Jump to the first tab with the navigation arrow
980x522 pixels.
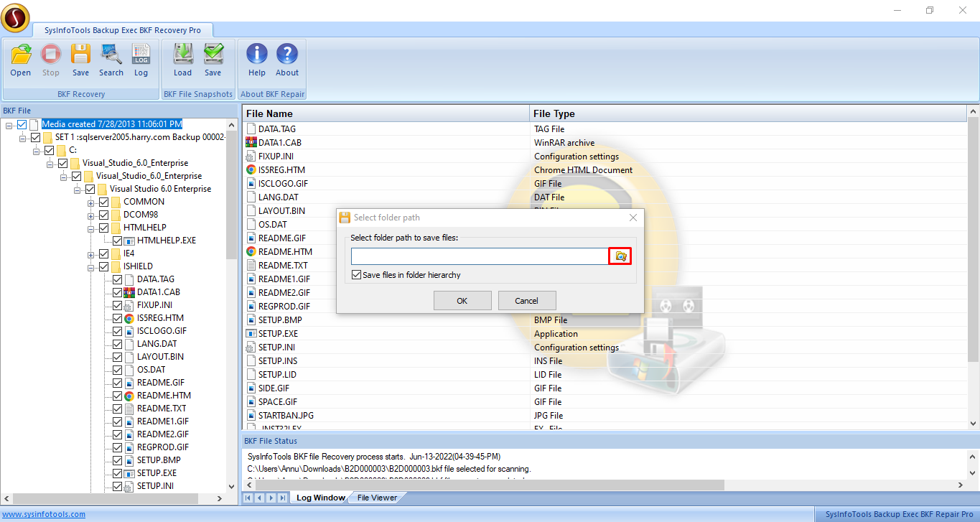point(248,498)
